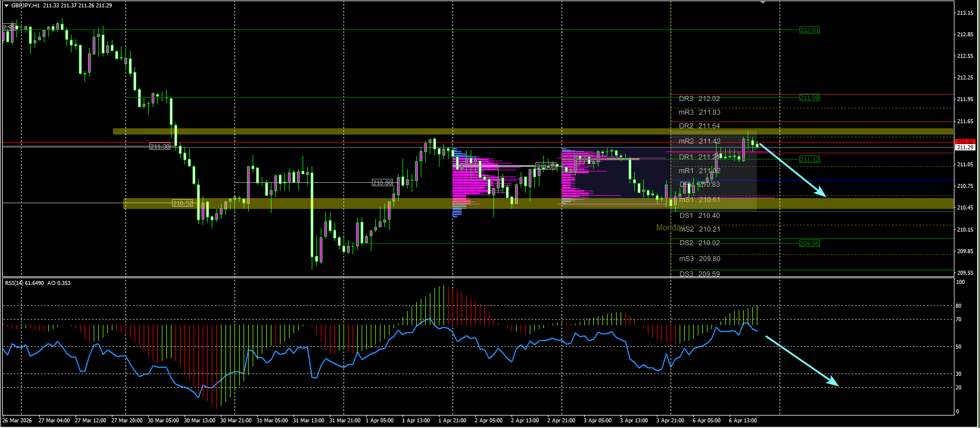
Task: Select the 212.91 green price label
Action: tap(809, 30)
